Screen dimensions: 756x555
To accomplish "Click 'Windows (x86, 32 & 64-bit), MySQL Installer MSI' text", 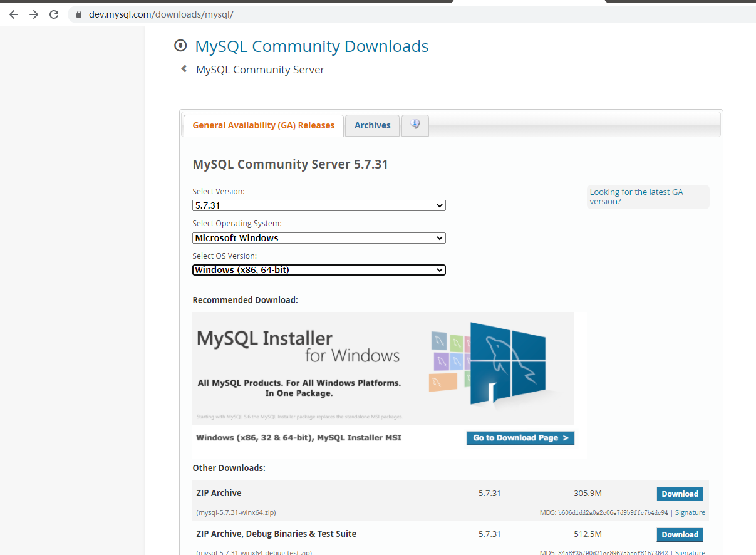I will pos(299,437).
